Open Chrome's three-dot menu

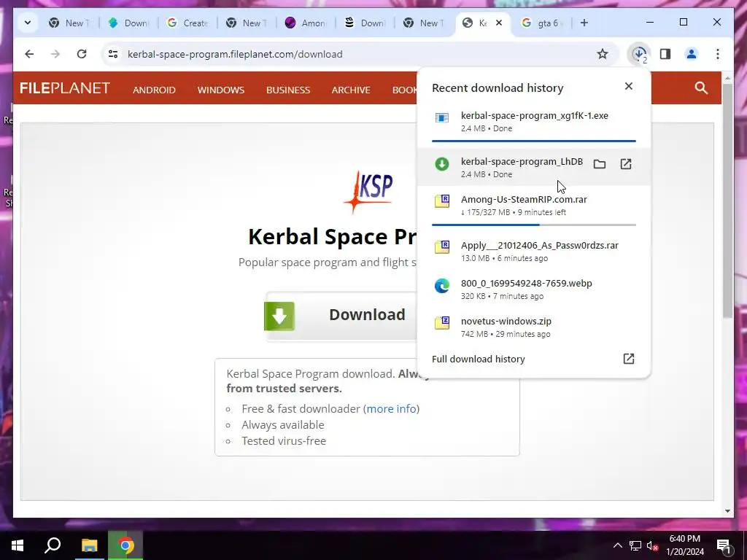[718, 54]
